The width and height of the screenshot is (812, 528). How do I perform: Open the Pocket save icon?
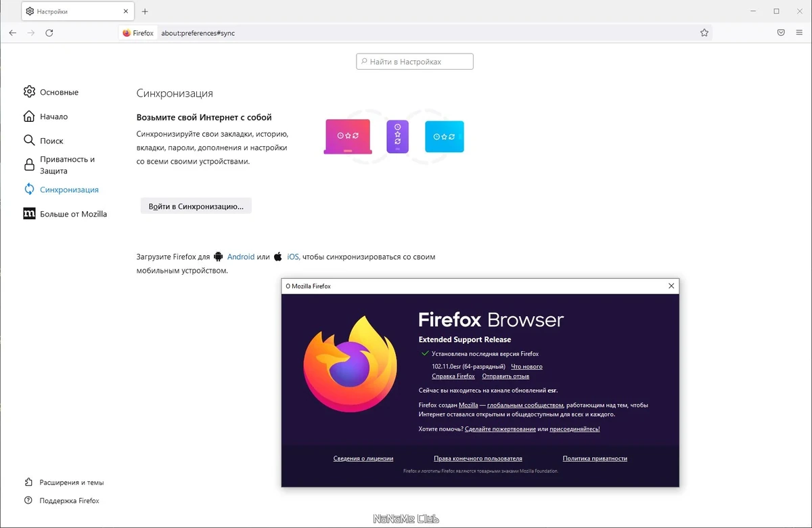pyautogui.click(x=781, y=32)
